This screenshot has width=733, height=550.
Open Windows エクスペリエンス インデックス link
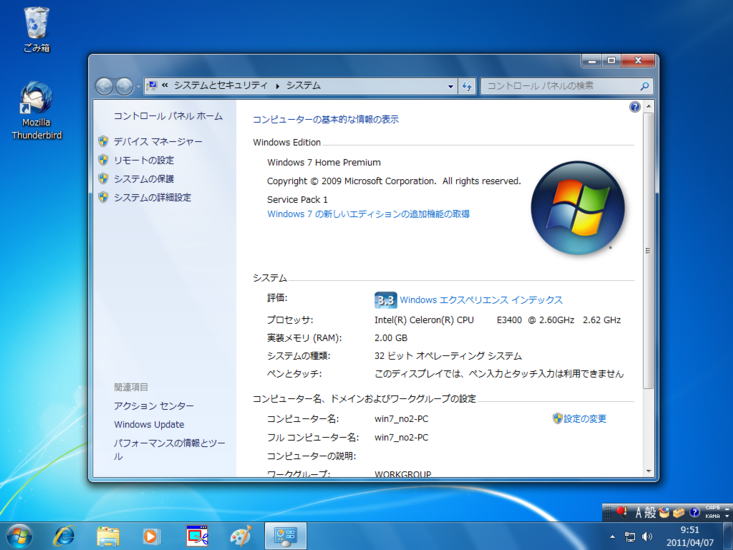pyautogui.click(x=481, y=300)
